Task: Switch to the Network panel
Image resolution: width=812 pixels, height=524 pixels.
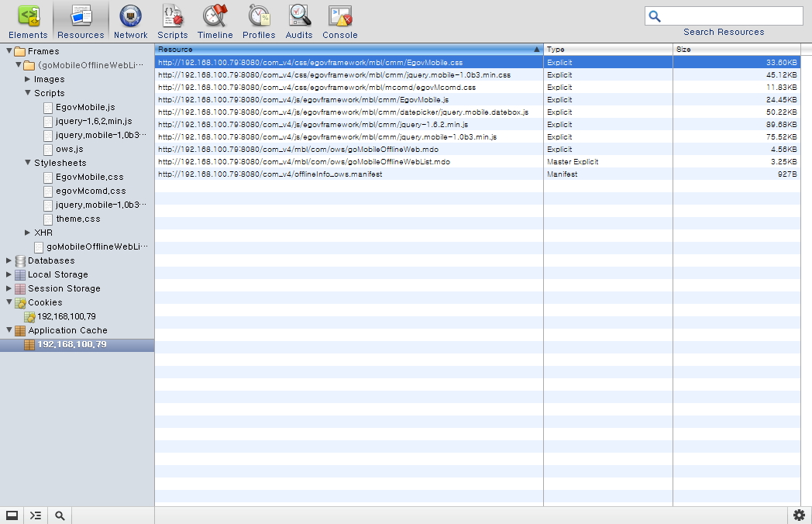Action: click(130, 21)
